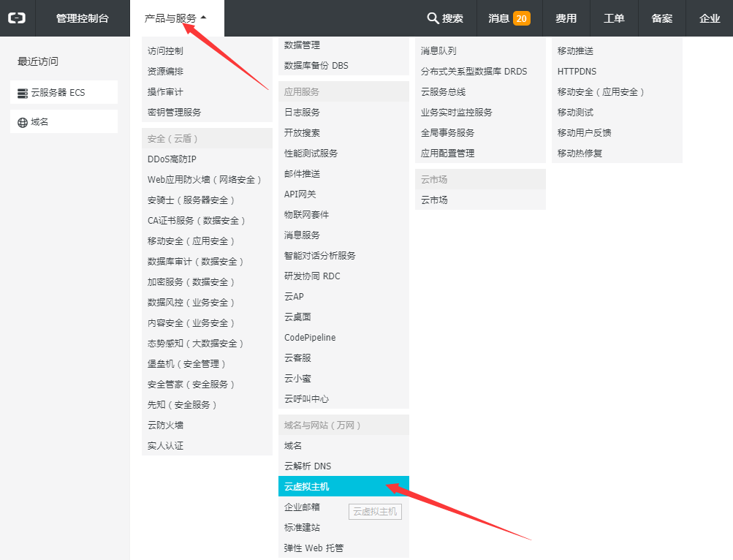Open 安全管家（安全服务）

point(191,385)
